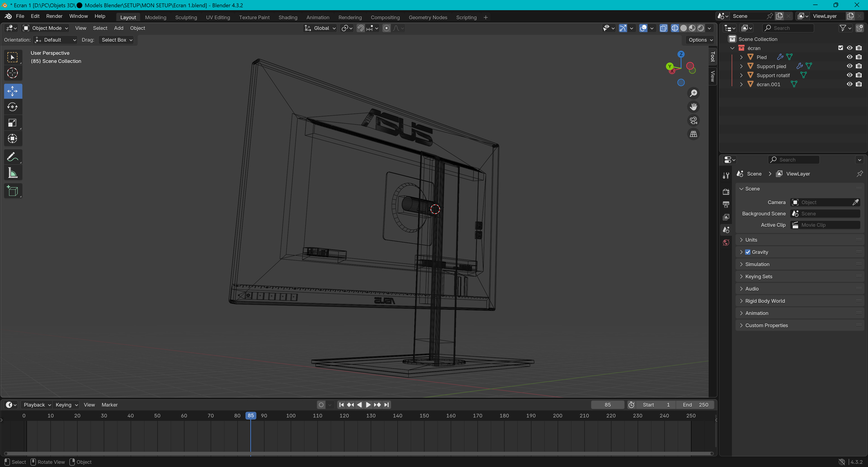868x467 pixels.
Task: Hide écran.001 in viewport
Action: click(849, 84)
